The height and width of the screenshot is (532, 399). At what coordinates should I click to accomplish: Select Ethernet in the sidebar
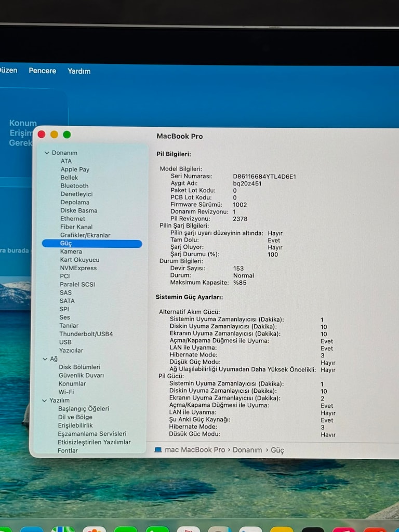tap(73, 219)
